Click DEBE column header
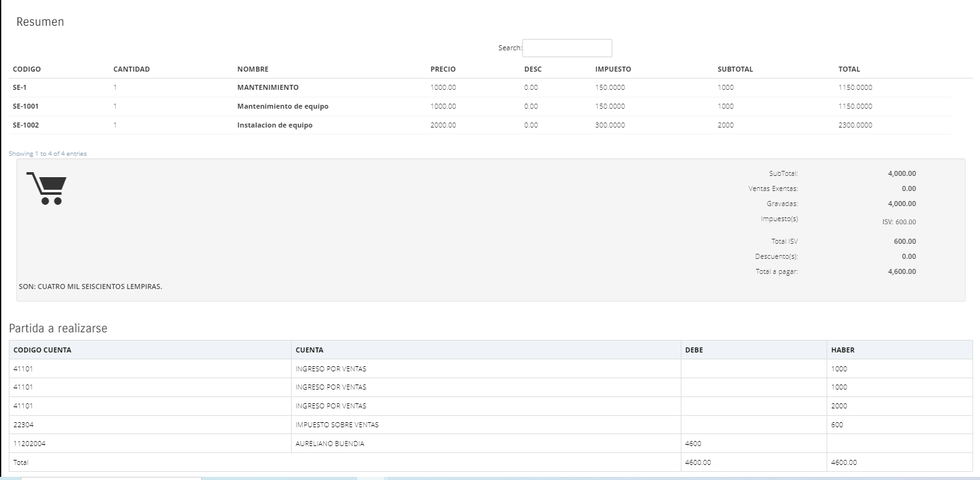Viewport: 980px width, 480px height. (694, 350)
